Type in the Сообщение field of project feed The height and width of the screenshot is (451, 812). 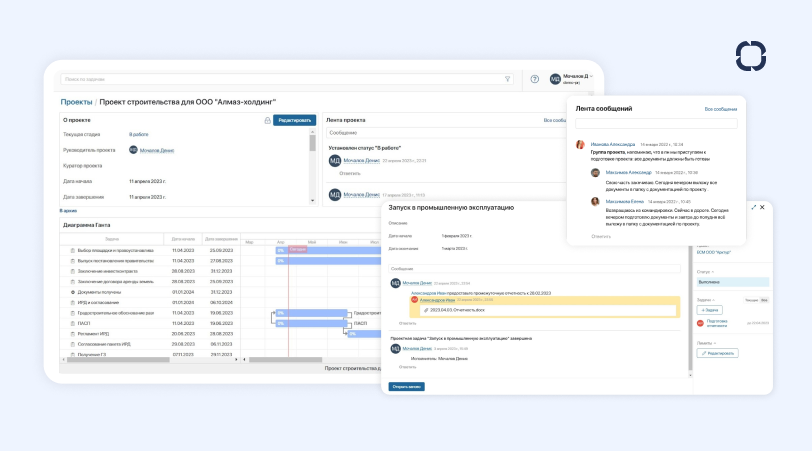click(x=440, y=132)
